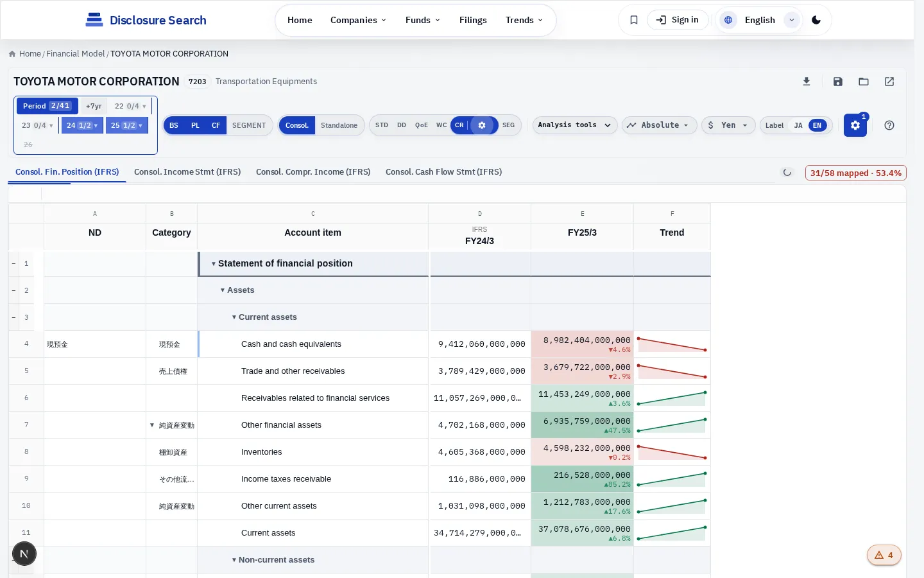Open the Trends dropdown menu

coord(524,20)
